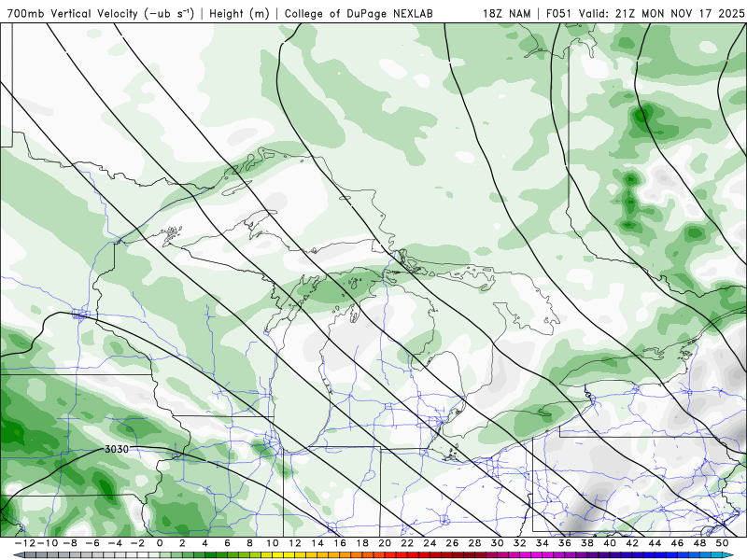Viewport: 747px width, 560px height.
Task: Click 'College of DuPage NEXLAB' header text
Action: pos(359,14)
